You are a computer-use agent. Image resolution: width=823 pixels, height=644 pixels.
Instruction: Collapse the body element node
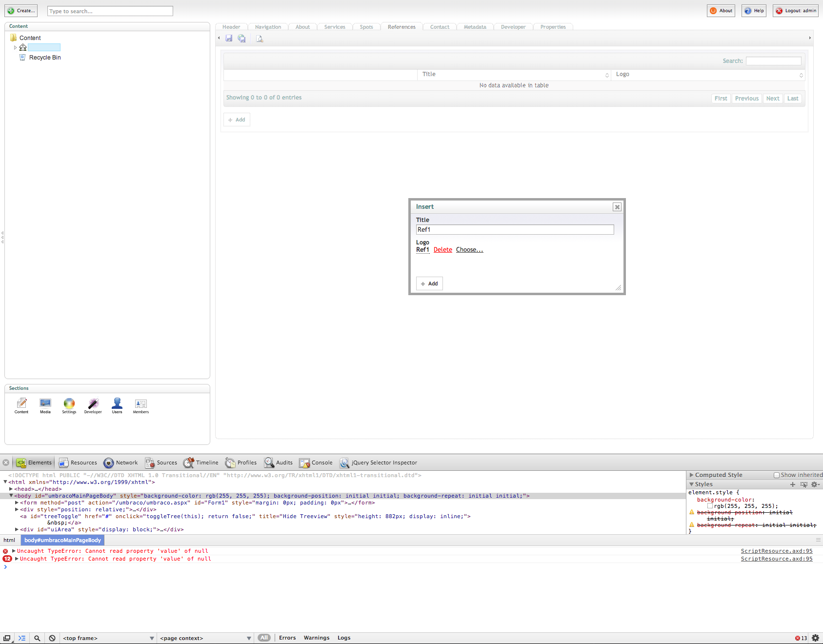pyautogui.click(x=11, y=496)
